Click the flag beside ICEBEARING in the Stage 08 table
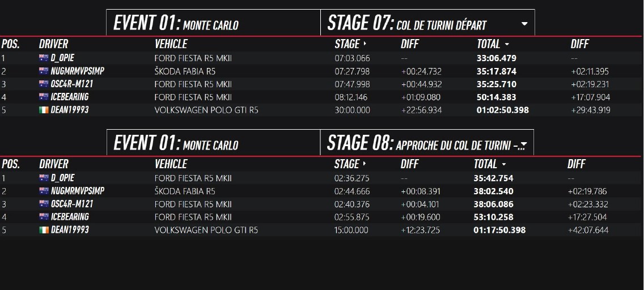644x290 pixels. (44, 216)
